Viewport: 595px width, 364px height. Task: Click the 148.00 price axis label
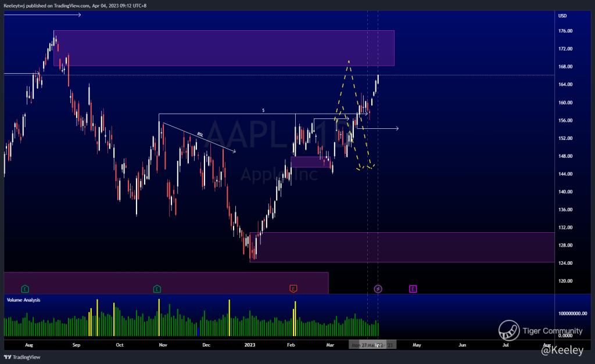pyautogui.click(x=565, y=156)
